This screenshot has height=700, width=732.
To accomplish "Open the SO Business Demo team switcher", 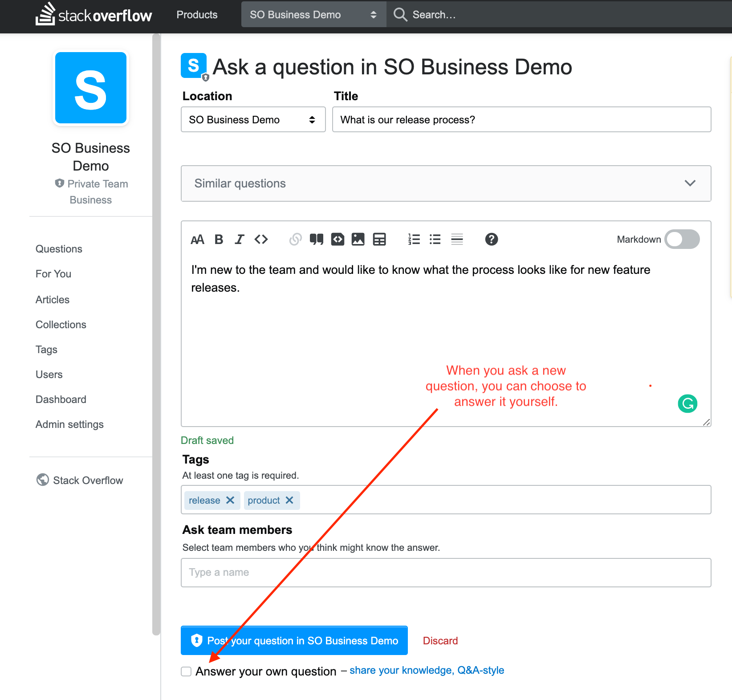I will coord(313,15).
